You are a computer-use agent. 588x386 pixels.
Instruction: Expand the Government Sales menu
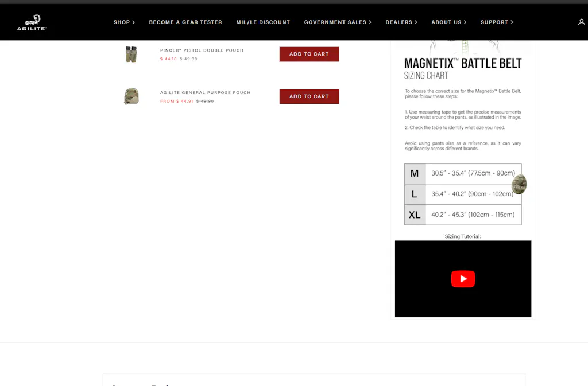click(338, 22)
